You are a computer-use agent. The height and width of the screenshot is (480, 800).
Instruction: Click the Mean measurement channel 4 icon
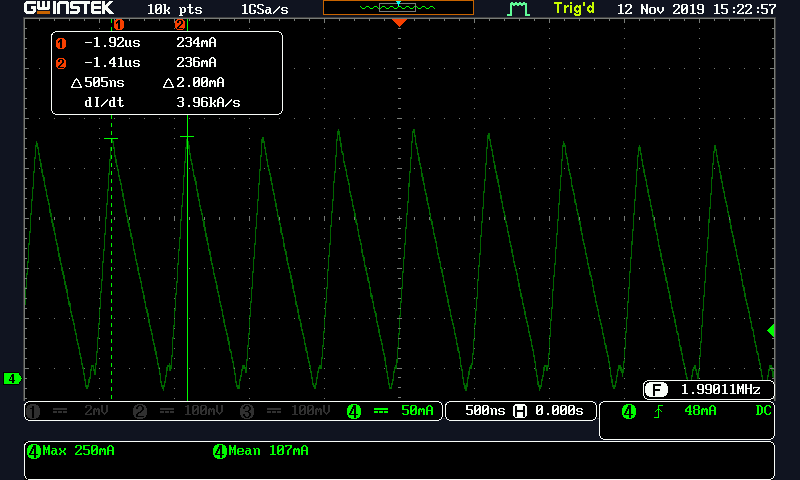[x=219, y=451]
